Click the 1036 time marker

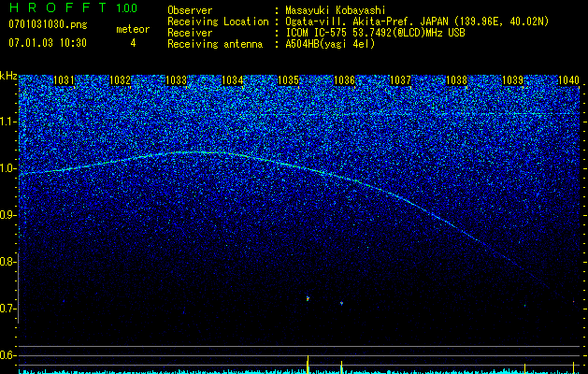pos(344,80)
